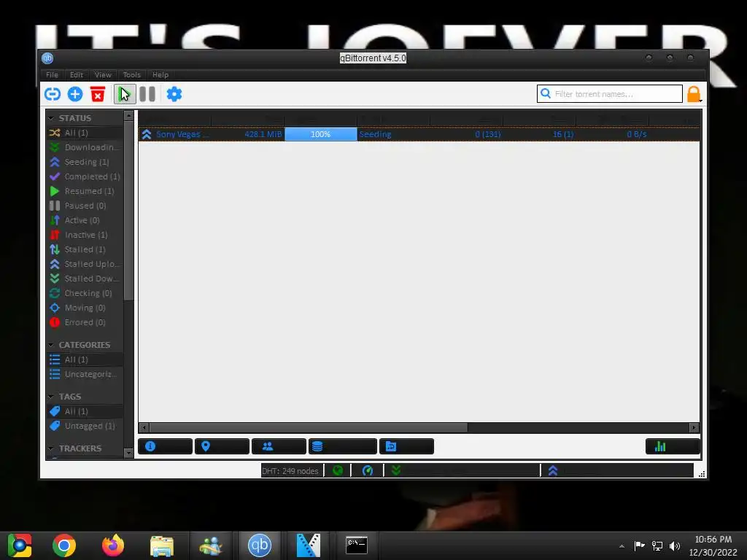Image resolution: width=747 pixels, height=560 pixels.
Task: Click connection status globe icon in status bar
Action: click(338, 470)
